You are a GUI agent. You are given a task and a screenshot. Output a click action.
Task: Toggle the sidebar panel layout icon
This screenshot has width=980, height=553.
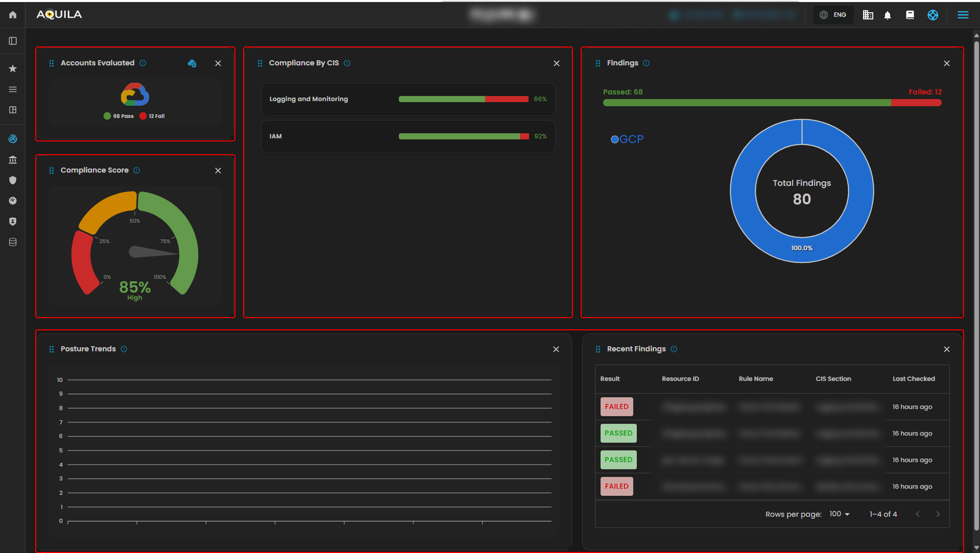tap(13, 41)
